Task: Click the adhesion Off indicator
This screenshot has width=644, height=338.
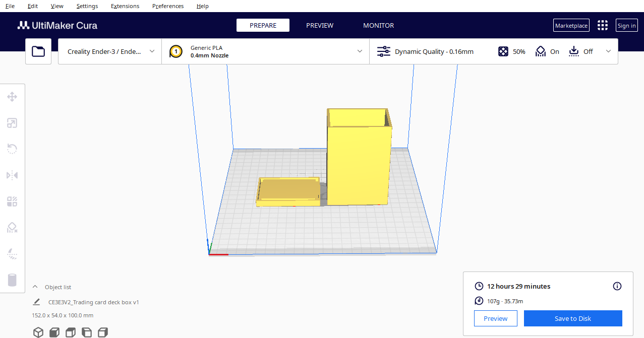Action: coord(580,51)
